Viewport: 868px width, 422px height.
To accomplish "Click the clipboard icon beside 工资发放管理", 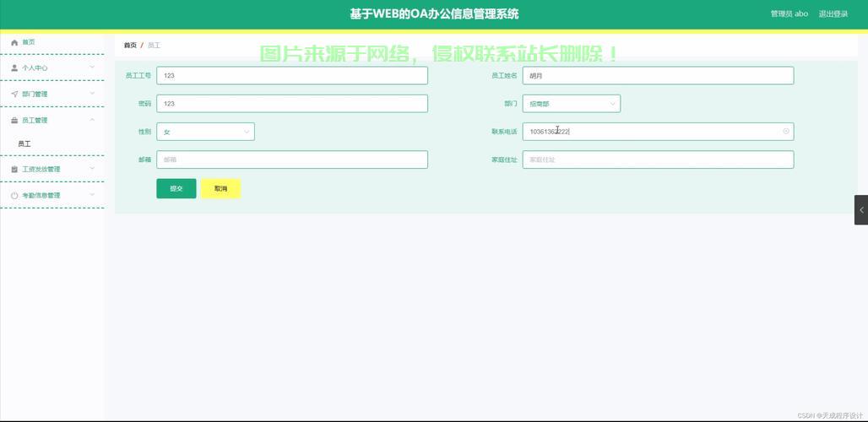I will pyautogui.click(x=15, y=170).
